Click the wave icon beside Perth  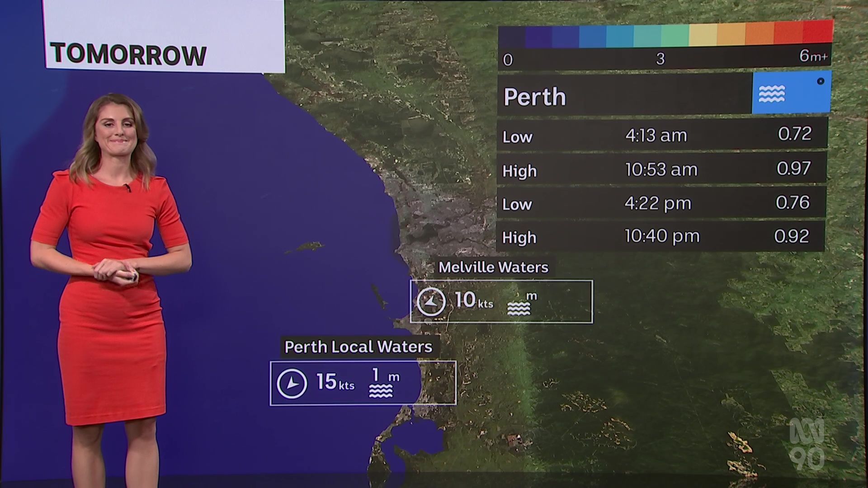tap(771, 94)
